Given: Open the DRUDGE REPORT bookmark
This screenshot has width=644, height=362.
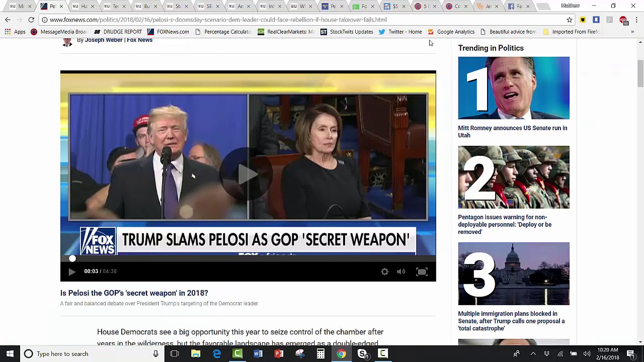Looking at the screenshot, I should 118,32.
